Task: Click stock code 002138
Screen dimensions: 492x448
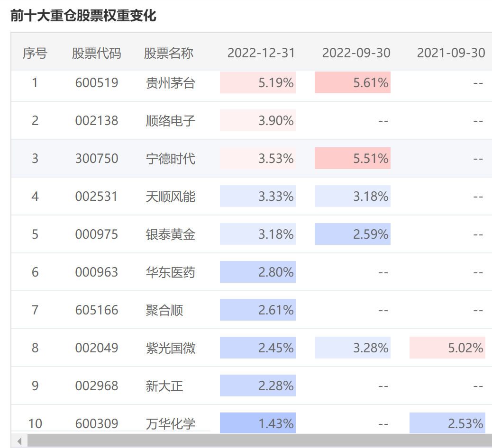Action: pos(97,121)
